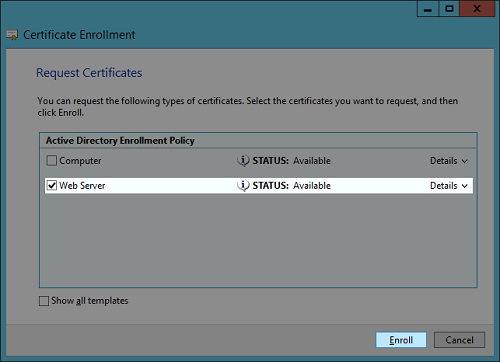Click the Certificate Enrollment title icon
The image size is (500, 362).
(x=12, y=35)
